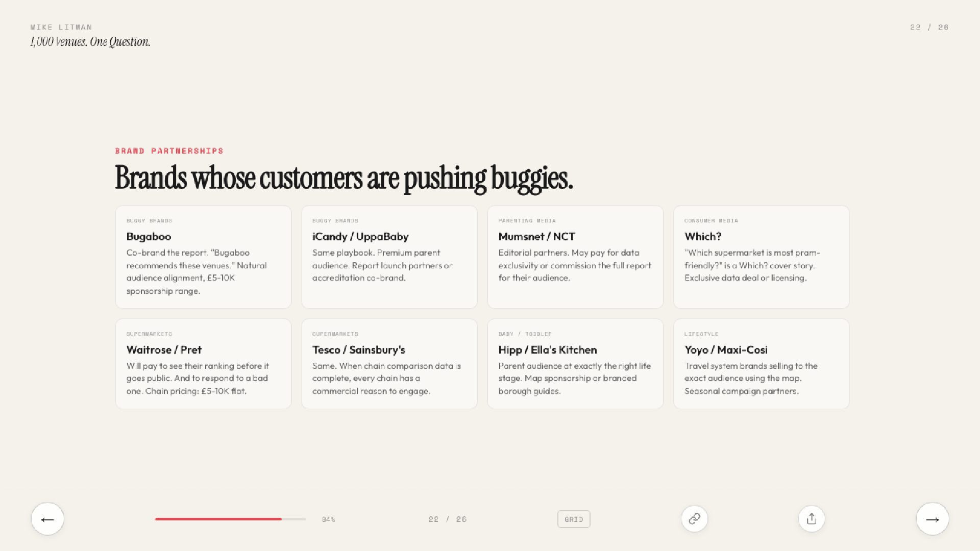Click the Tesco / Sainsbury's card
Image resolution: width=980 pixels, height=551 pixels.
pos(389,364)
